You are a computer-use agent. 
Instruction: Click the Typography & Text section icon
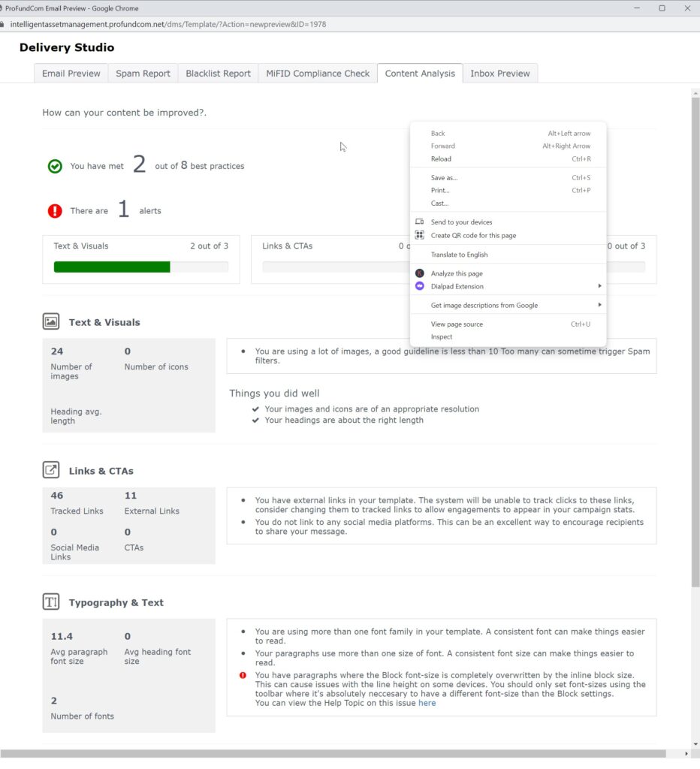click(x=51, y=602)
